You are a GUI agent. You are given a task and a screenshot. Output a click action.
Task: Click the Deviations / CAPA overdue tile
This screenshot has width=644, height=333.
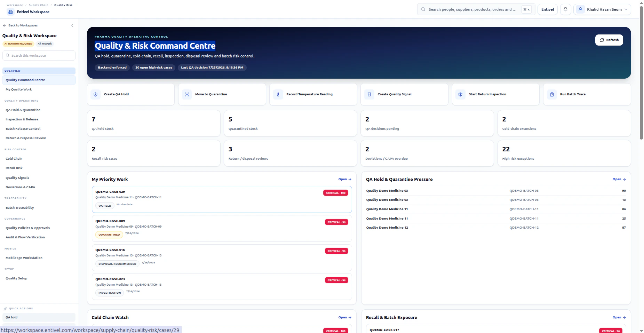pos(427,153)
